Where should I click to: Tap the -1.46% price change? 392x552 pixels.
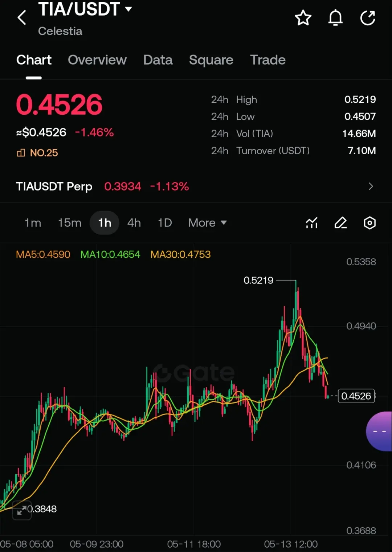94,132
